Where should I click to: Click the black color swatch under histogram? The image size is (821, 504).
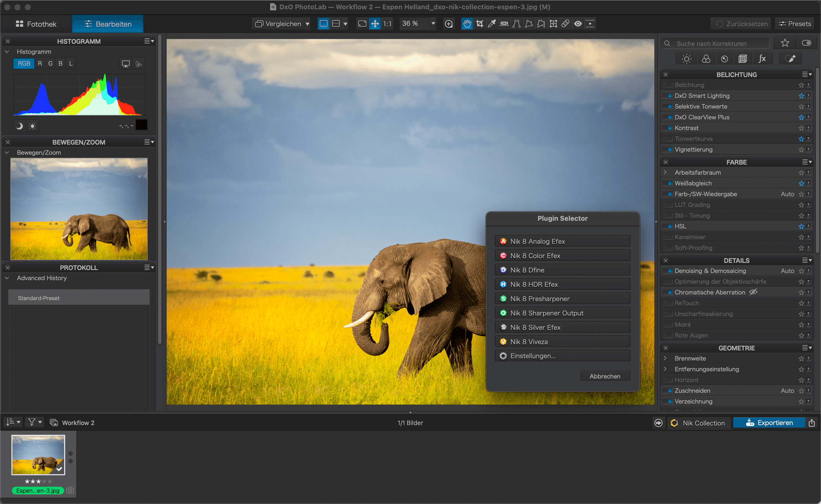point(141,125)
